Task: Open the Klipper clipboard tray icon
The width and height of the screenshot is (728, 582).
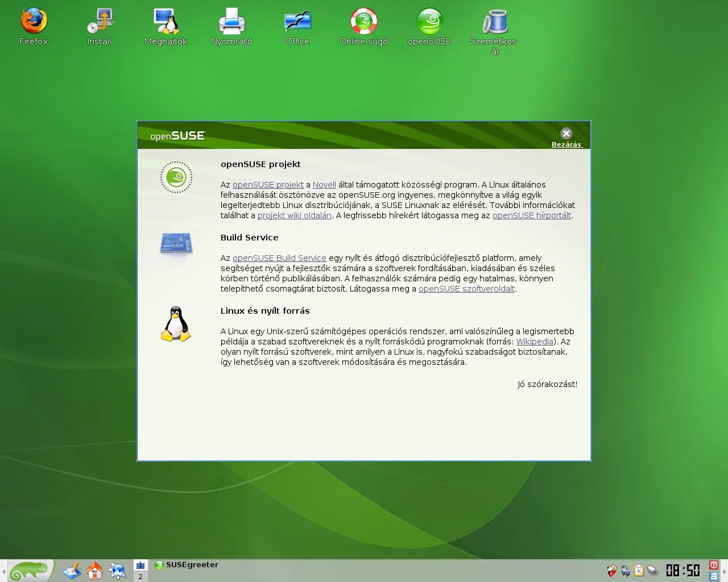Action: tap(639, 571)
